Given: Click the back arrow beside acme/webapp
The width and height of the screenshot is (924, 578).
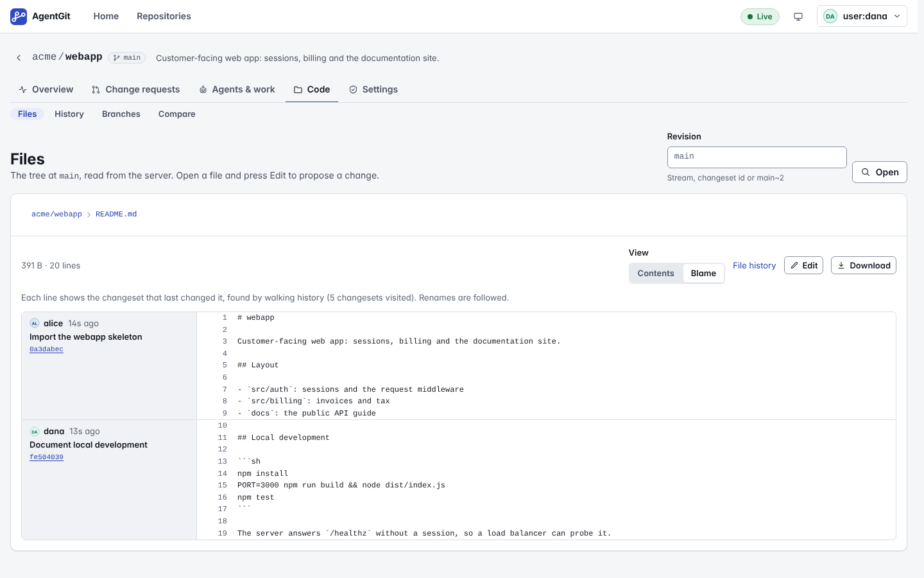Looking at the screenshot, I should [x=19, y=58].
